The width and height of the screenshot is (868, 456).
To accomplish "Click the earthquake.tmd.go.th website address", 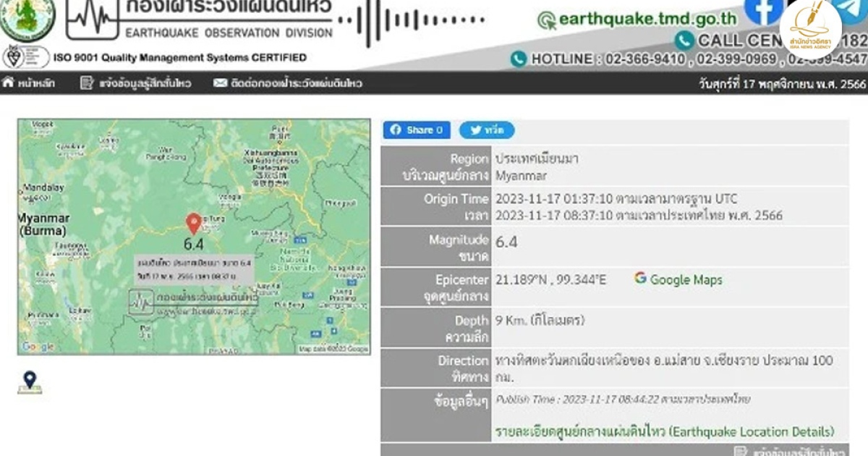I will [x=647, y=20].
